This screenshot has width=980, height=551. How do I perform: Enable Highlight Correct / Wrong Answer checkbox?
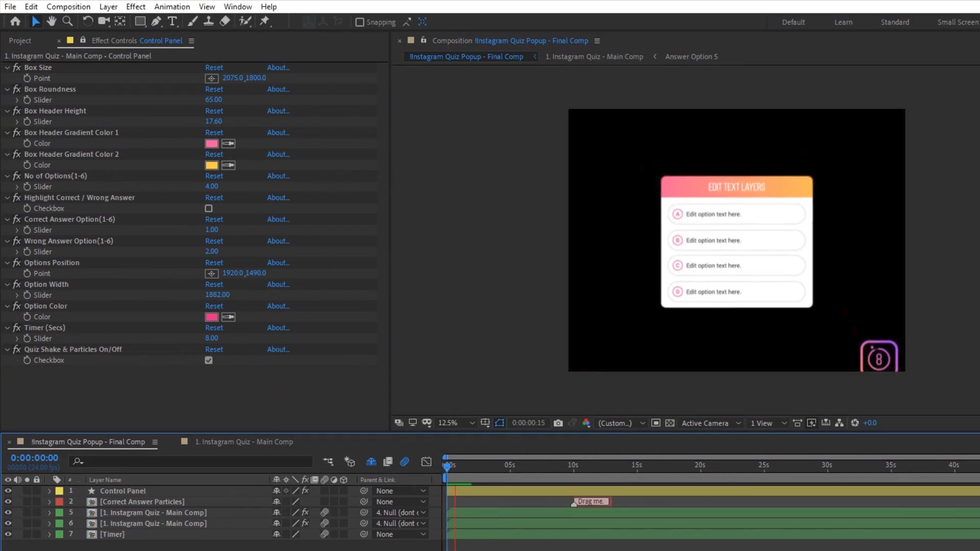click(209, 208)
